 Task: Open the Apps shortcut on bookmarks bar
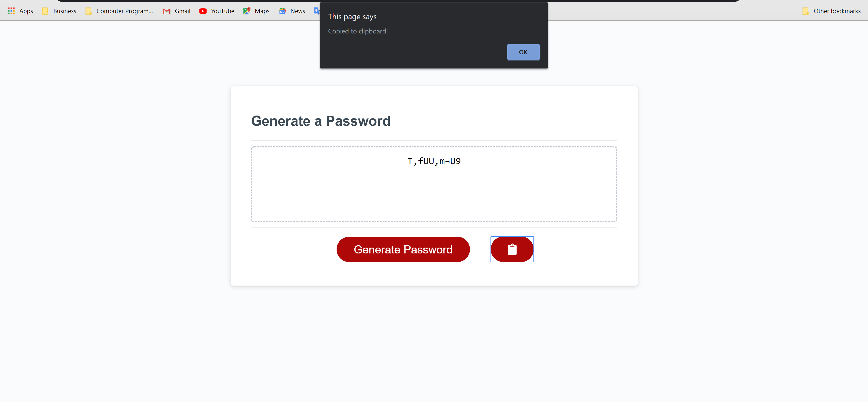[x=20, y=11]
